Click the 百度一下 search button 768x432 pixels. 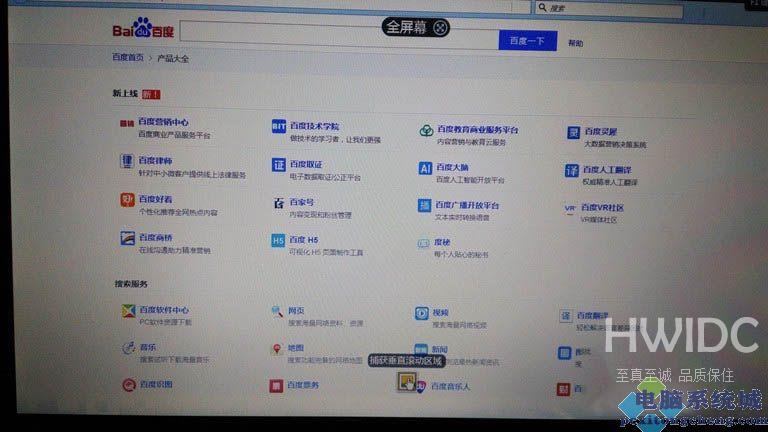(x=528, y=41)
